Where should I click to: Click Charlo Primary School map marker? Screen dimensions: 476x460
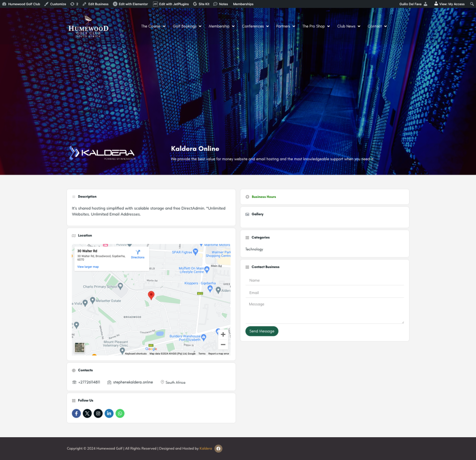point(120,286)
